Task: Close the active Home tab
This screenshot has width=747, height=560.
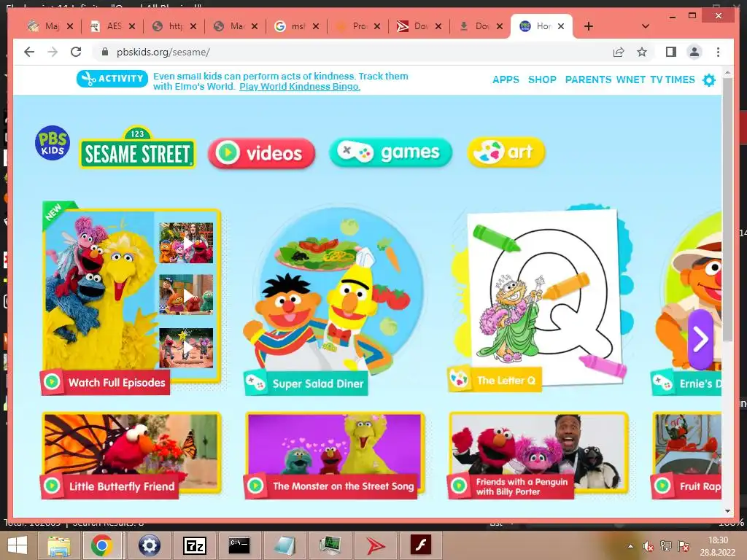Action: tap(561, 26)
